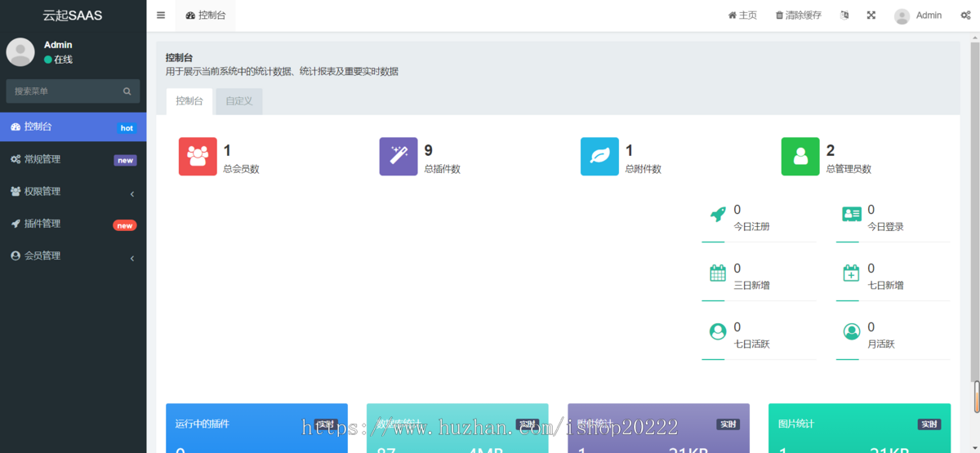980x453 pixels.
Task: Click the Admin avatar in the sidebar
Action: point(20,52)
